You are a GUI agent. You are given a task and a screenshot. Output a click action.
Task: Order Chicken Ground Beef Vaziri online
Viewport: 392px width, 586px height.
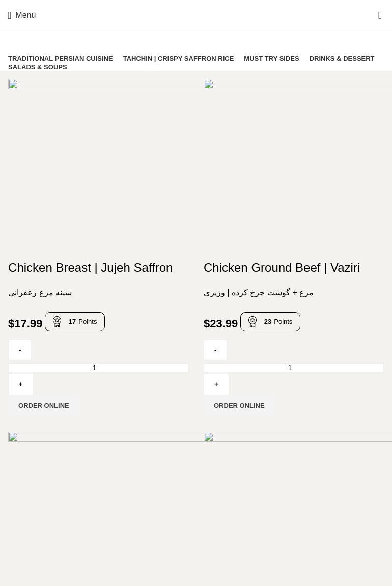click(x=239, y=406)
